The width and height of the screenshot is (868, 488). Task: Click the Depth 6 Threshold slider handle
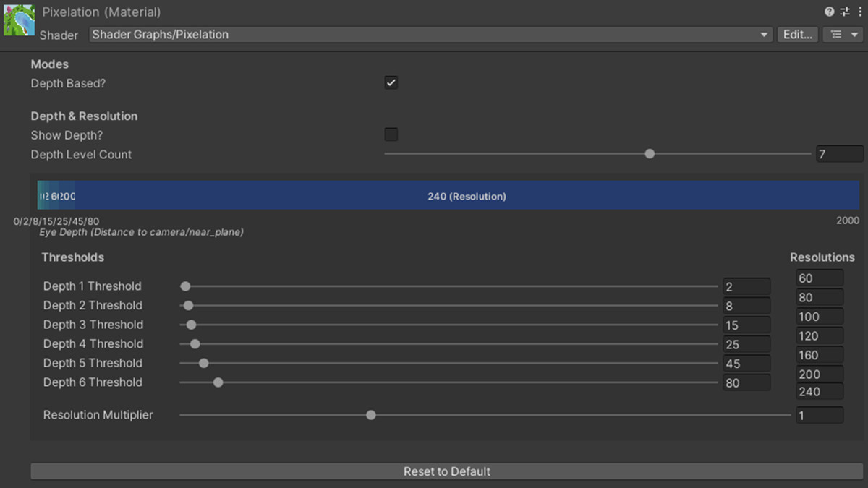click(218, 382)
